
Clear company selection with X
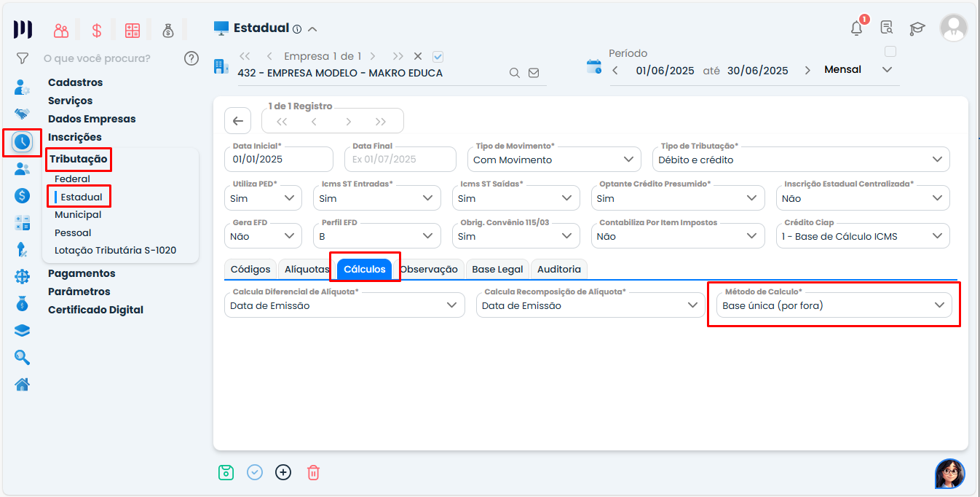418,56
